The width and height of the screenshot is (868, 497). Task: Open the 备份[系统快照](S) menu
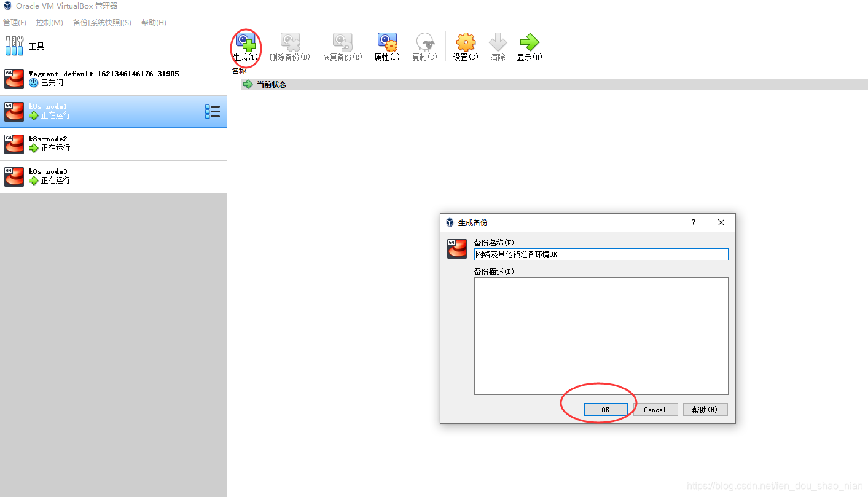pos(102,23)
